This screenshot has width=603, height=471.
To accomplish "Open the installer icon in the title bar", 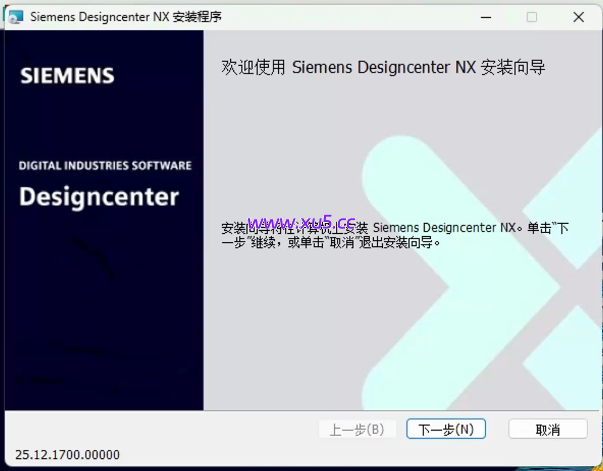I will pyautogui.click(x=14, y=17).
